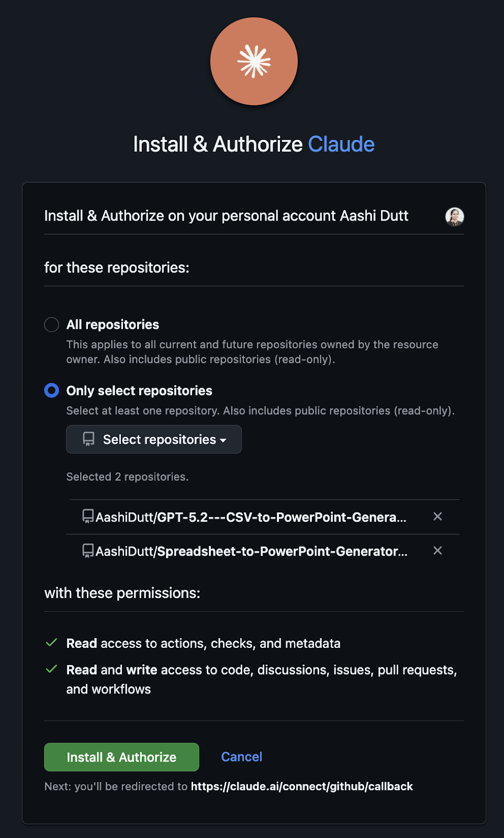Click the Cancel link
This screenshot has height=838, width=504.
(x=241, y=757)
